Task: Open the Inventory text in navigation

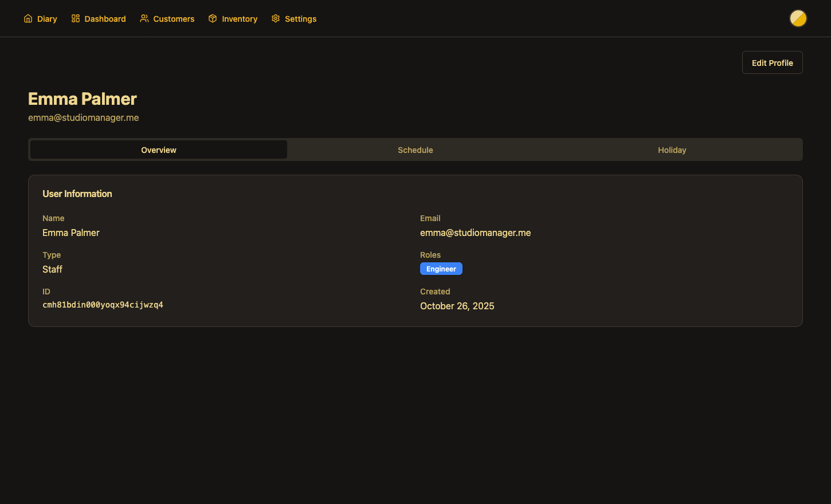Action: (x=240, y=19)
